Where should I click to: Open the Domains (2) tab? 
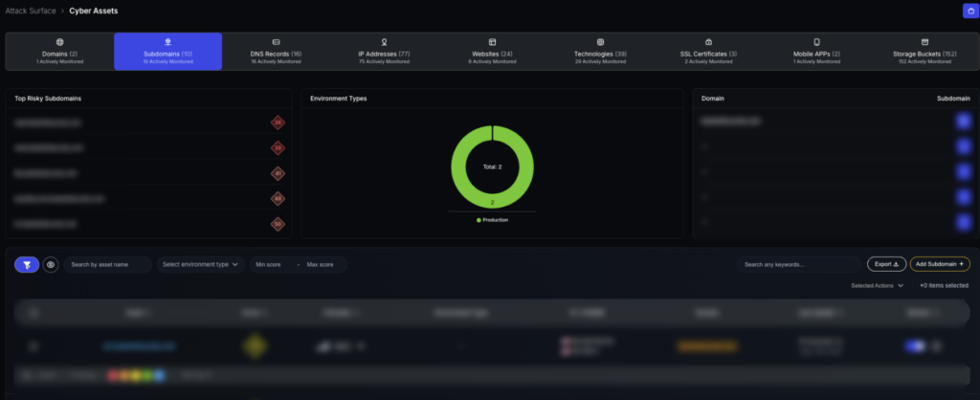point(59,52)
